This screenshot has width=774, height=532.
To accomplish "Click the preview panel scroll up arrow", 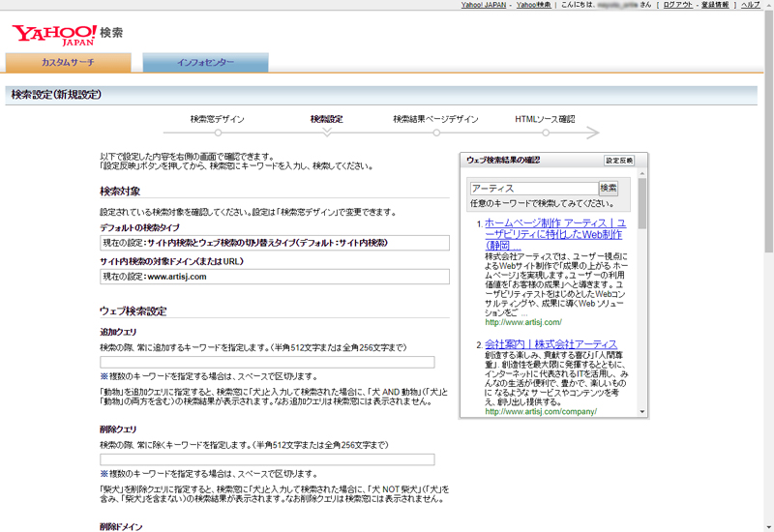I will pyautogui.click(x=642, y=174).
